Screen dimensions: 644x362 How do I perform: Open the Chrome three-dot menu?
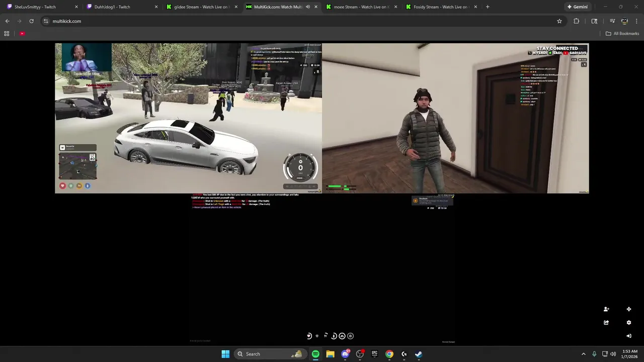tap(636, 21)
